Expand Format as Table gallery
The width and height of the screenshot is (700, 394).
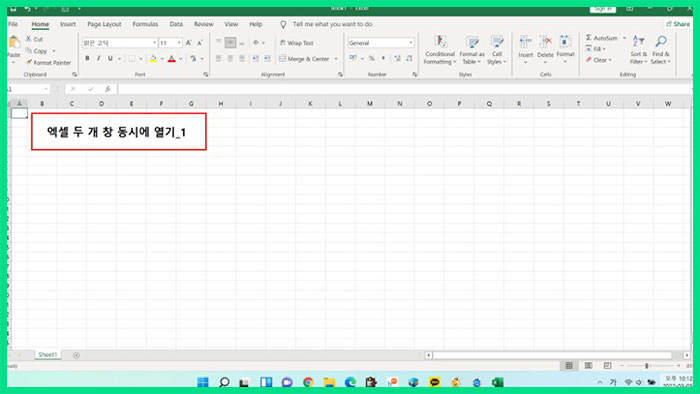point(472,50)
